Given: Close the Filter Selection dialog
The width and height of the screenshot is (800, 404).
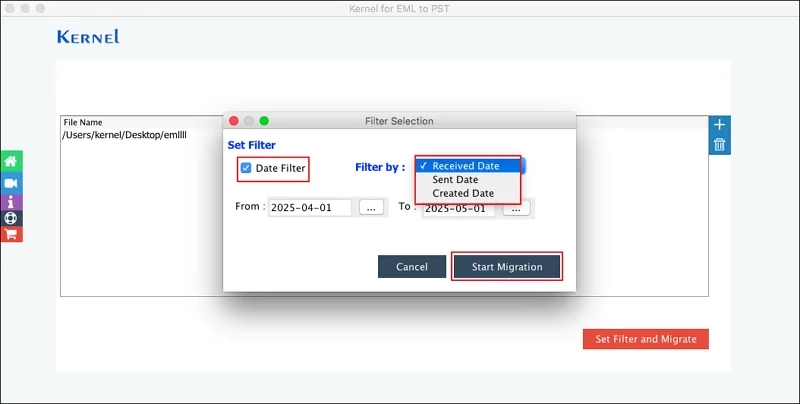Looking at the screenshot, I should tap(234, 121).
